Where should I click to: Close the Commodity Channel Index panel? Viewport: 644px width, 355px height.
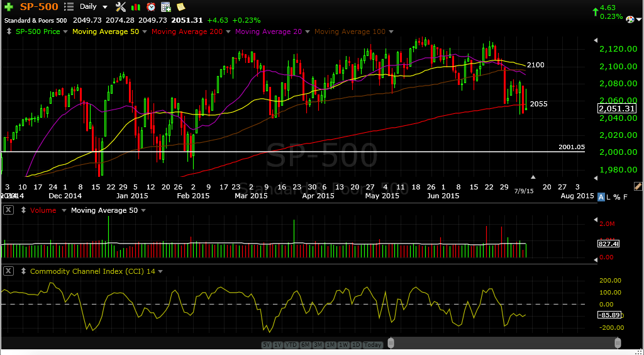click(x=8, y=271)
